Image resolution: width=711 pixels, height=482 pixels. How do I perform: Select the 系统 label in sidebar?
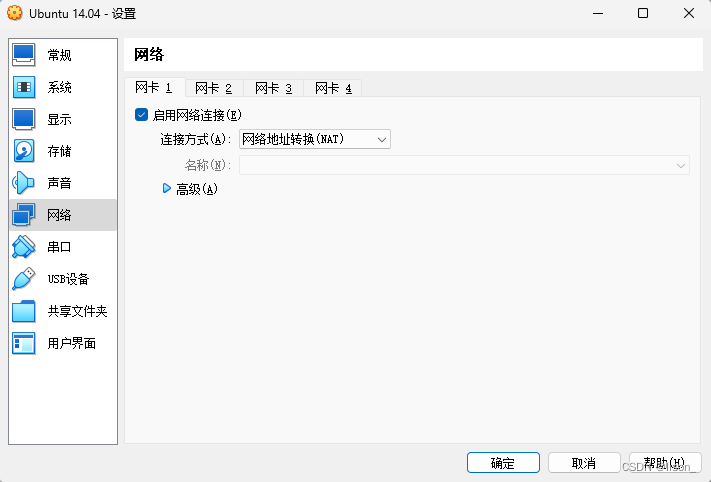click(x=59, y=87)
